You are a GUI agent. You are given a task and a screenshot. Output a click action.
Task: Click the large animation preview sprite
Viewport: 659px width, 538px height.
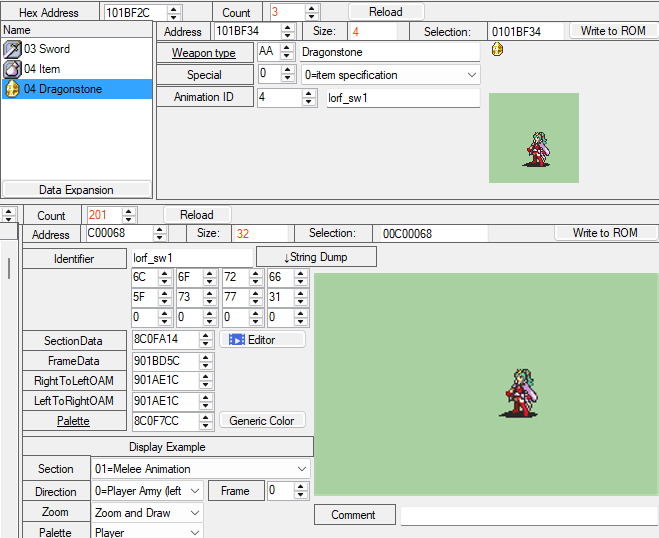(x=520, y=394)
